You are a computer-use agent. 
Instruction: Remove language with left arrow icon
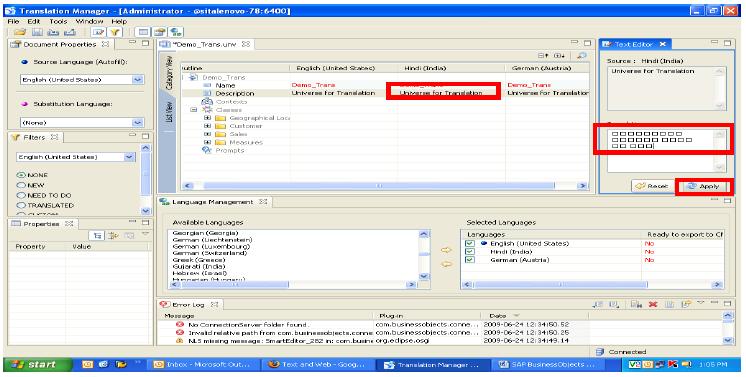click(446, 264)
